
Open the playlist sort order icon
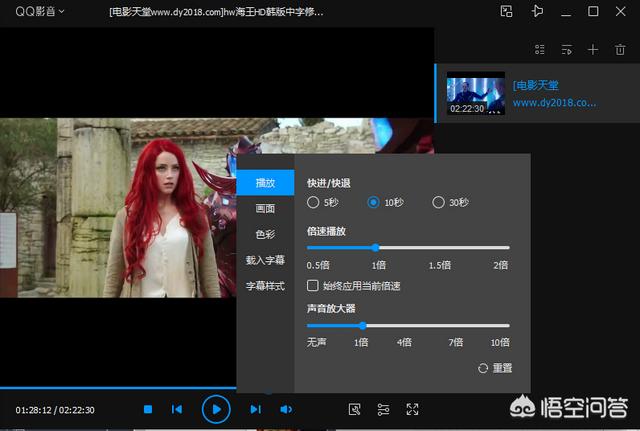(567, 50)
